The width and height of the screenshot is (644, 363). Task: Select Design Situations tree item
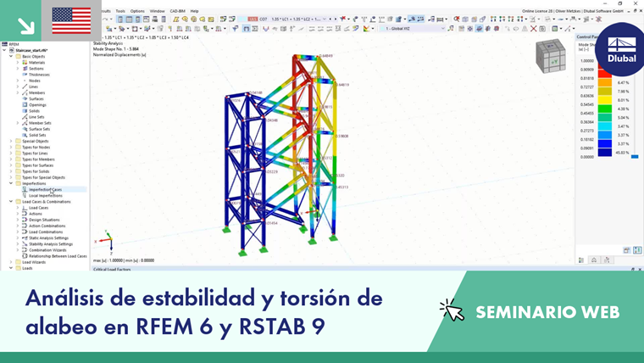pyautogui.click(x=44, y=220)
